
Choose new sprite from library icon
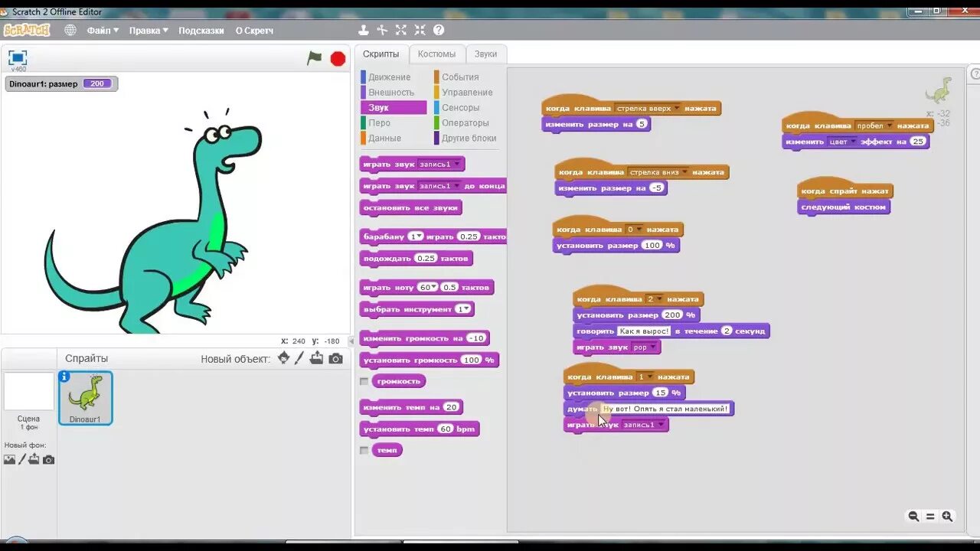(x=283, y=358)
